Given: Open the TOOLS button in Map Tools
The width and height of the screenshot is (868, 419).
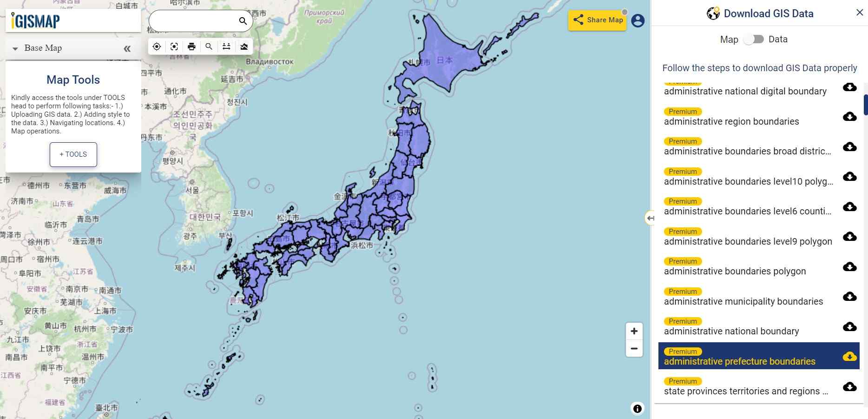Looking at the screenshot, I should click(x=73, y=154).
